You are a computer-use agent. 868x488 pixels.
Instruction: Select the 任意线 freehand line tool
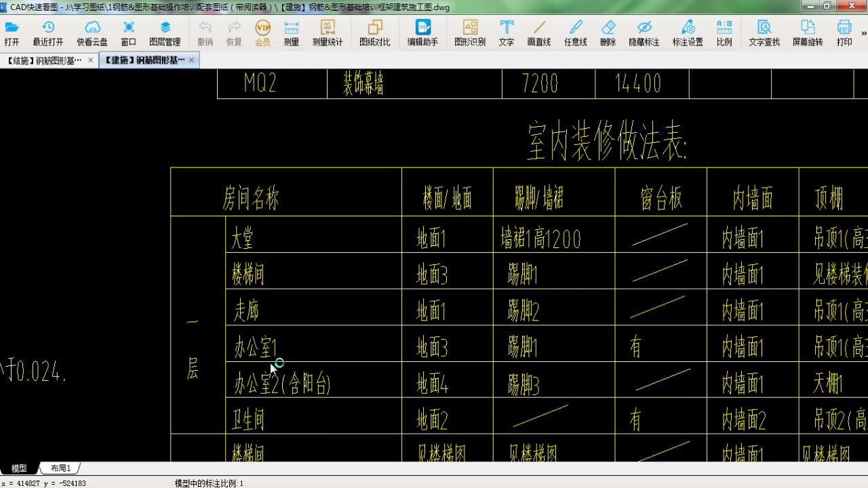[576, 33]
